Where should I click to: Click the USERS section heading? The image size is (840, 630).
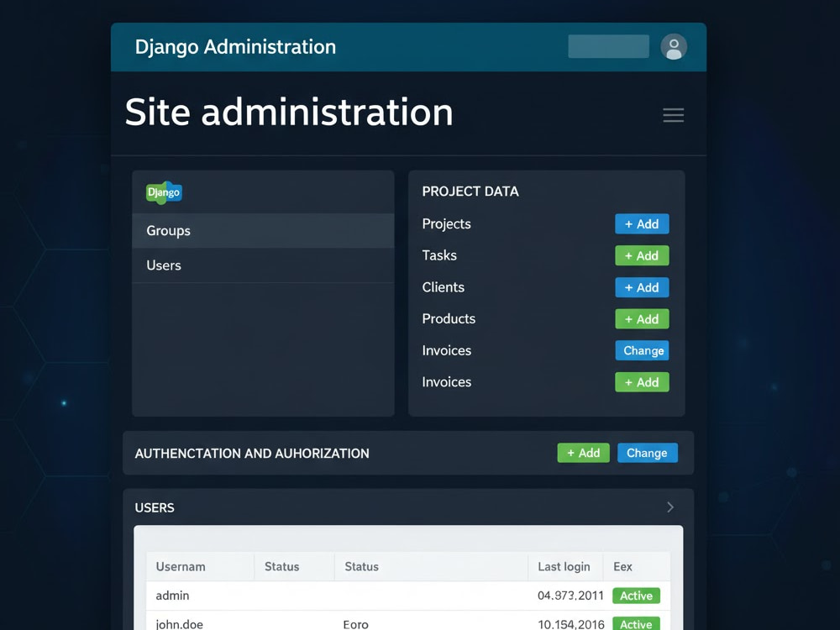[x=155, y=507]
